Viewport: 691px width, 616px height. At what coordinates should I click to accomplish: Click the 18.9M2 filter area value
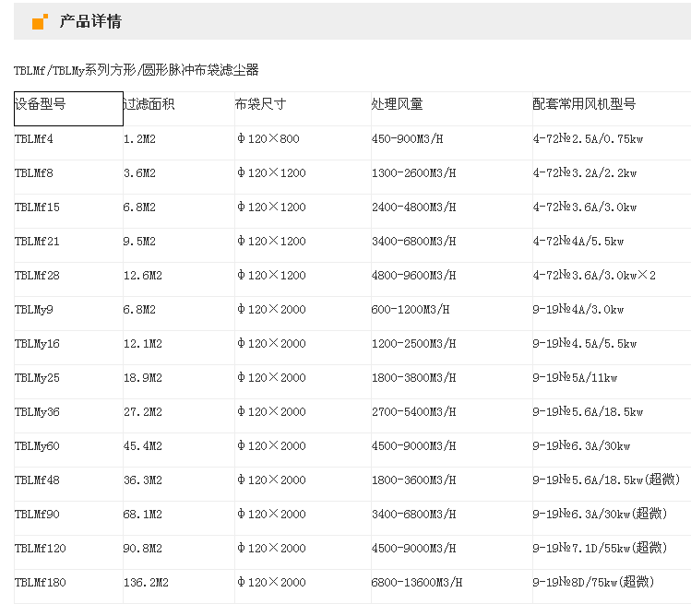click(x=143, y=378)
